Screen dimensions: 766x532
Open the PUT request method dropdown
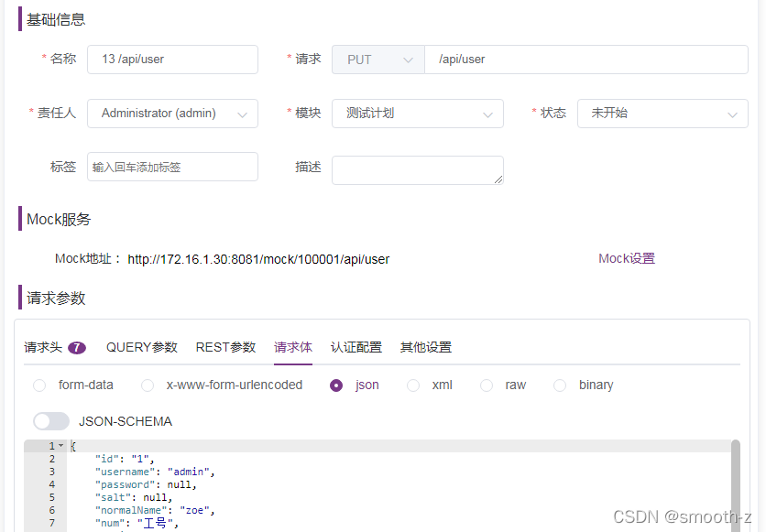coord(378,60)
